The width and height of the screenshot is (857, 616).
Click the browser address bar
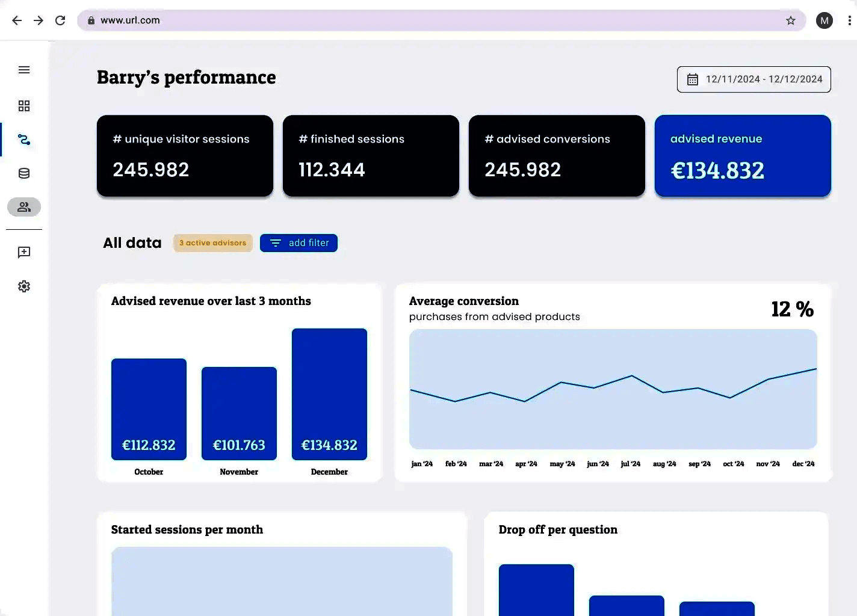(421, 20)
